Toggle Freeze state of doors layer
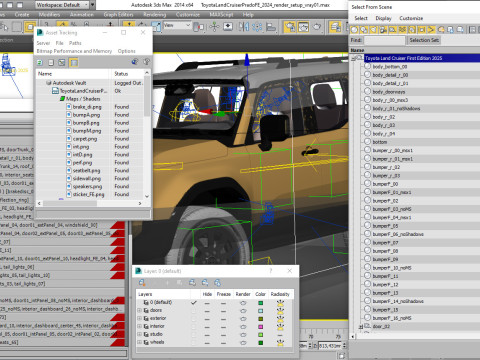Screen dimensions: 480x360 coord(223,311)
